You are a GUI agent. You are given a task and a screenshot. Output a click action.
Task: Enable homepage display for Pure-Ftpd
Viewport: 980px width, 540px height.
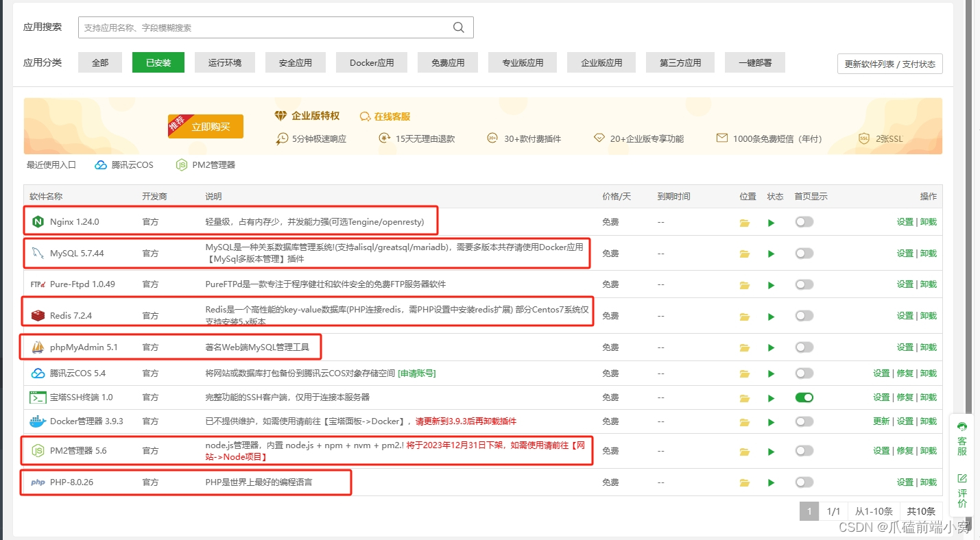click(x=804, y=284)
